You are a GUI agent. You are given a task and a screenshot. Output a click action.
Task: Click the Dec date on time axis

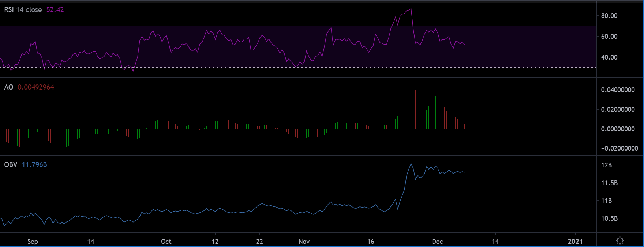tap(437, 242)
